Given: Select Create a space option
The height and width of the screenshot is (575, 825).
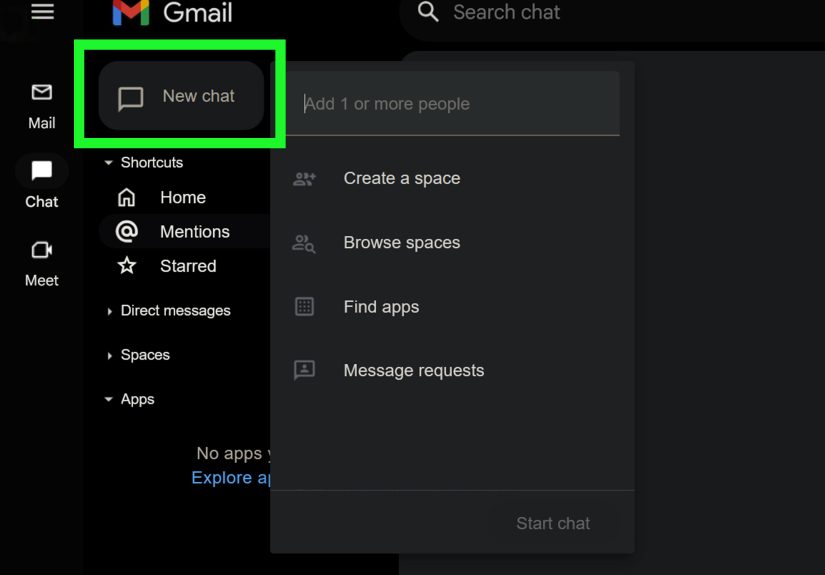Looking at the screenshot, I should point(452,178).
